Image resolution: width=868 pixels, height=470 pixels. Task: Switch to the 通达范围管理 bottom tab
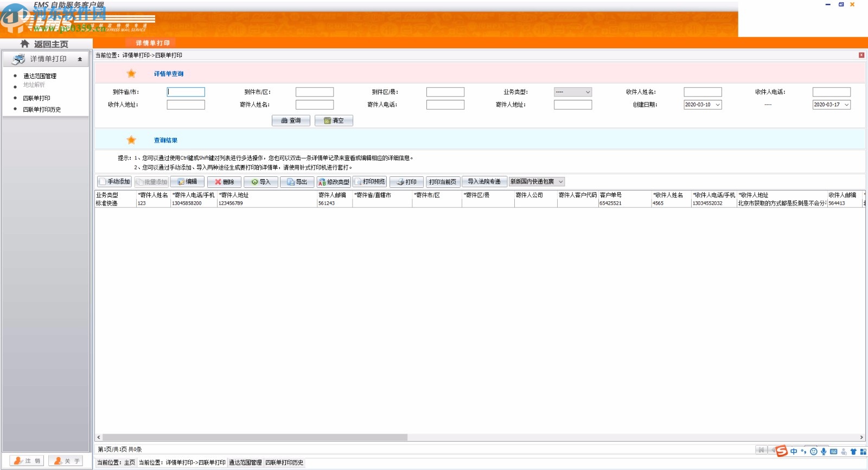tap(245, 463)
